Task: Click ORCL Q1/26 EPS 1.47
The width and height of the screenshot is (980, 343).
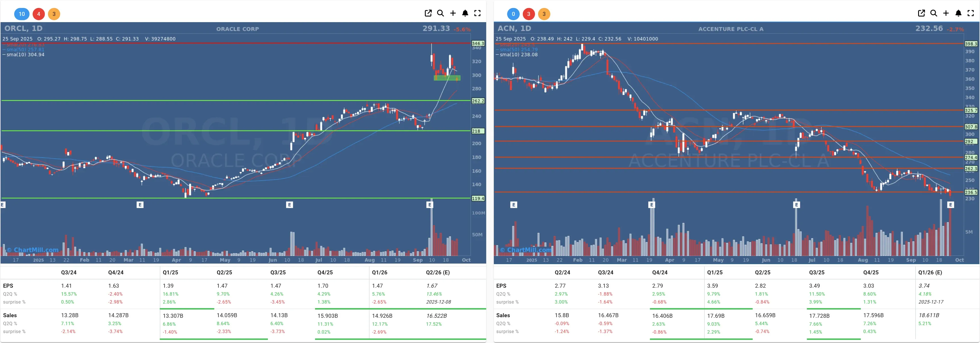Action: (x=378, y=286)
